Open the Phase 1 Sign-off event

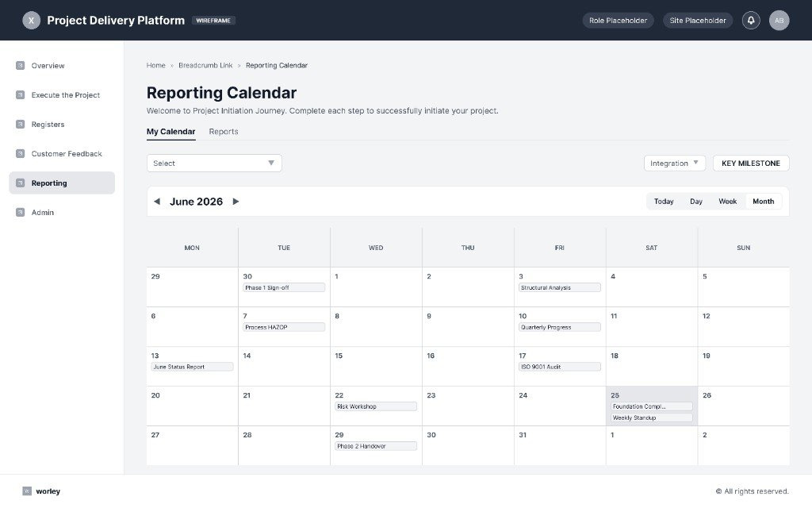(284, 287)
